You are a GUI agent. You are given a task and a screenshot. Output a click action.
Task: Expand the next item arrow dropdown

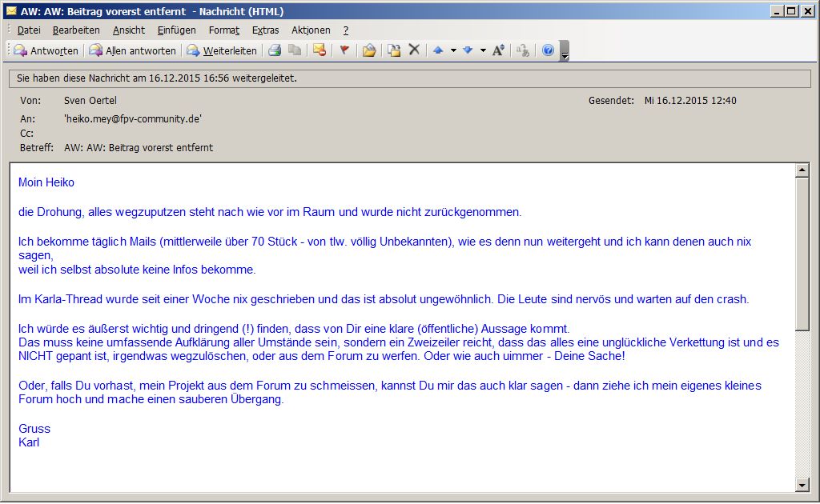483,50
